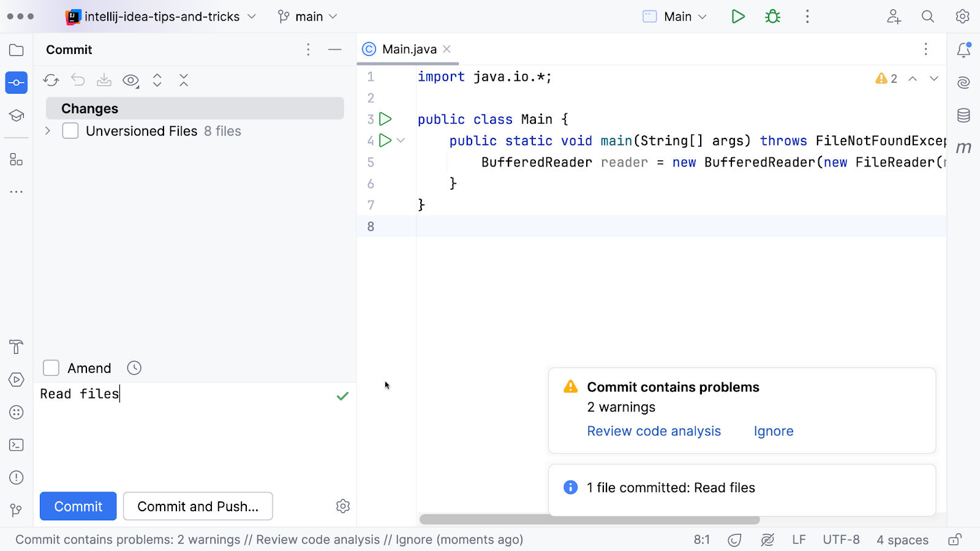Click the Refresh changes icon in Commit toolbar
Viewport: 980px width, 551px height.
[51, 80]
